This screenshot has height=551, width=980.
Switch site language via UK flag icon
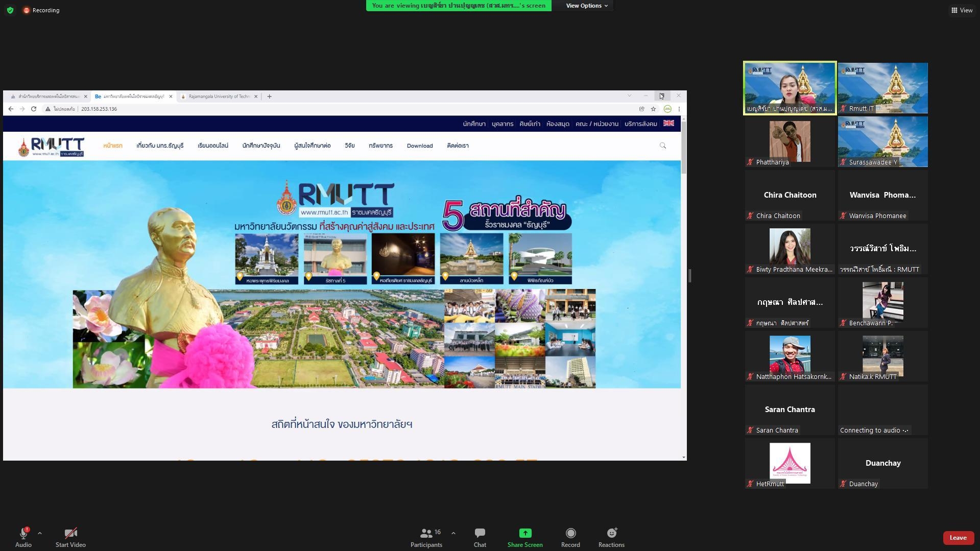[668, 123]
